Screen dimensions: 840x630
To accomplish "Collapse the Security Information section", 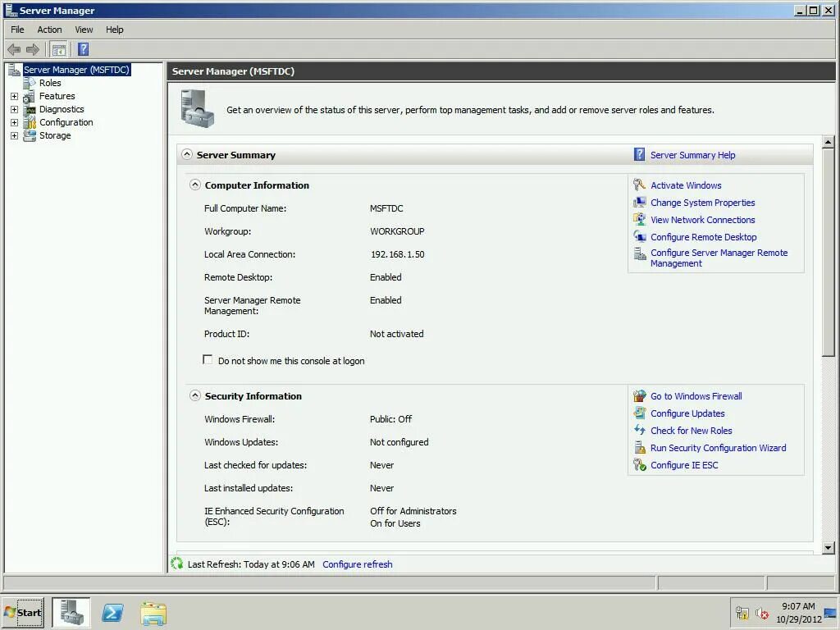I will (x=195, y=396).
